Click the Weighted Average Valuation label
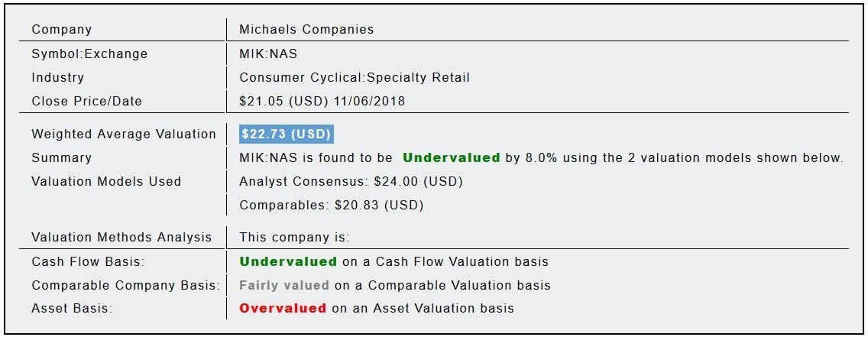Viewport: 868px width, 337px height. [124, 134]
